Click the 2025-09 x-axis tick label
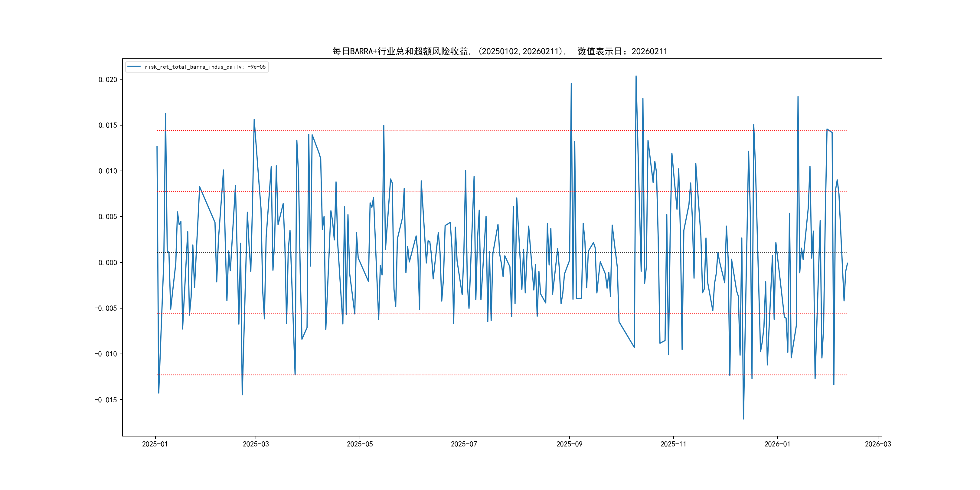This screenshot has height=490, width=980. click(x=569, y=444)
